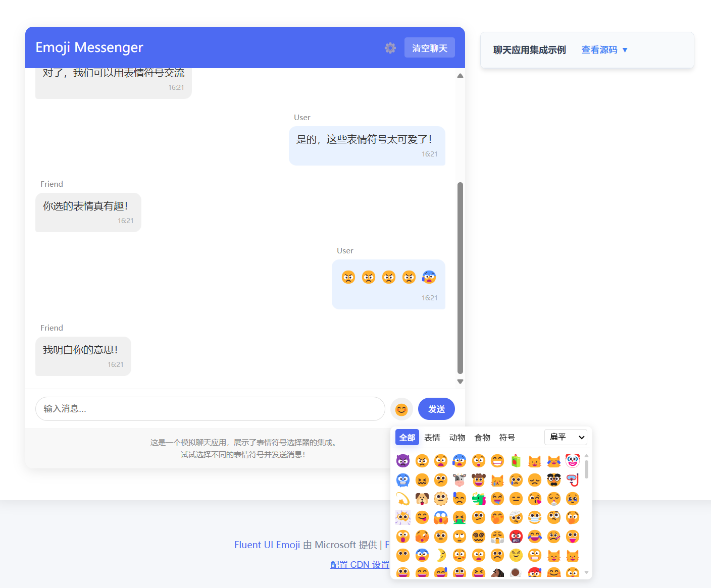Pick the clown face emoji
Screen dimensions: 711x588
coord(572,460)
